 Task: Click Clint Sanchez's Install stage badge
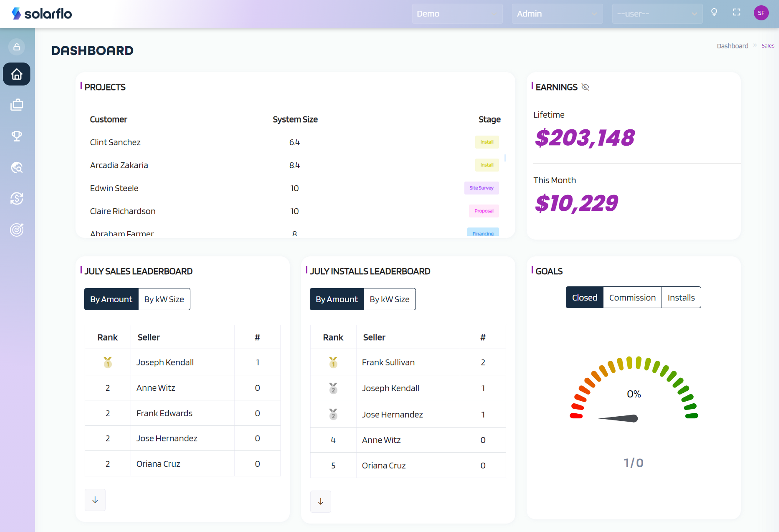487,142
